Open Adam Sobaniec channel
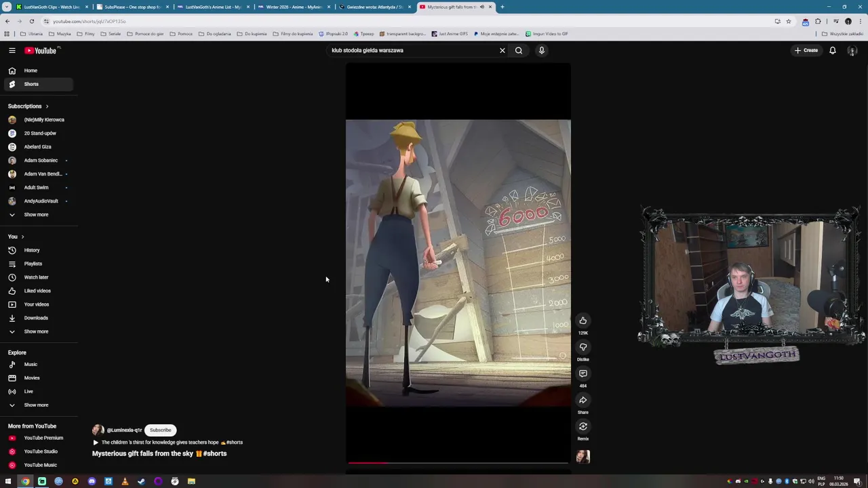Viewport: 868px width, 488px height. (37, 161)
